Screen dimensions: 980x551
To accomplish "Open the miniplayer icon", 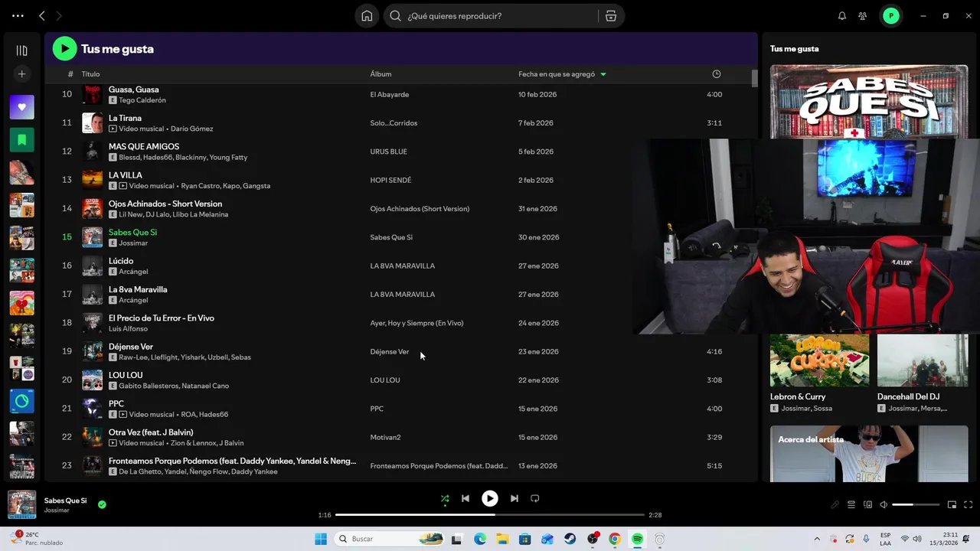I will point(952,505).
